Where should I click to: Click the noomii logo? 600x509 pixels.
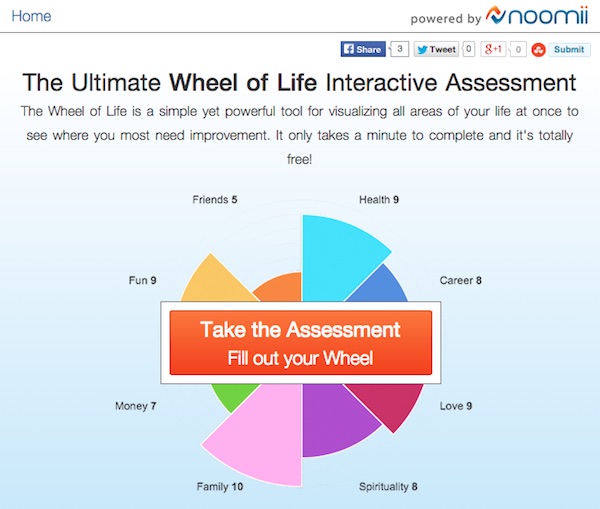(x=536, y=16)
